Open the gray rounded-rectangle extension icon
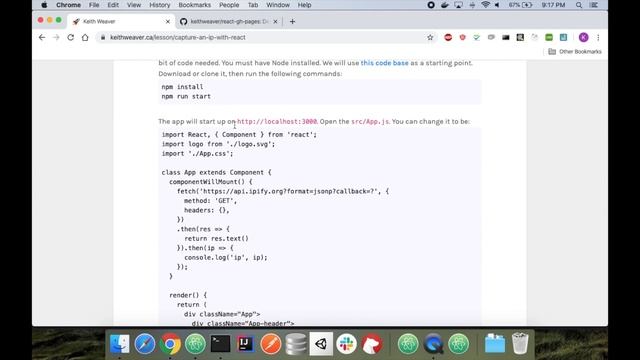The image size is (640, 360). pos(491,37)
